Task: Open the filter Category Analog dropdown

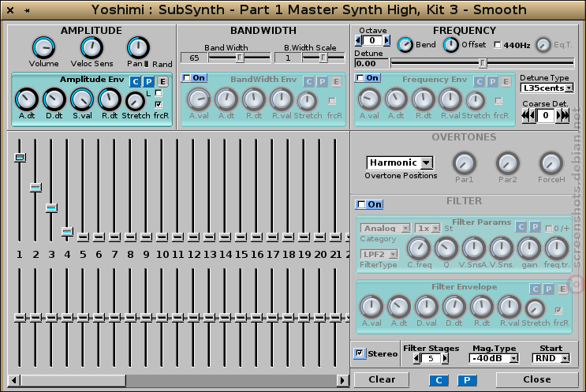Action: (386, 228)
